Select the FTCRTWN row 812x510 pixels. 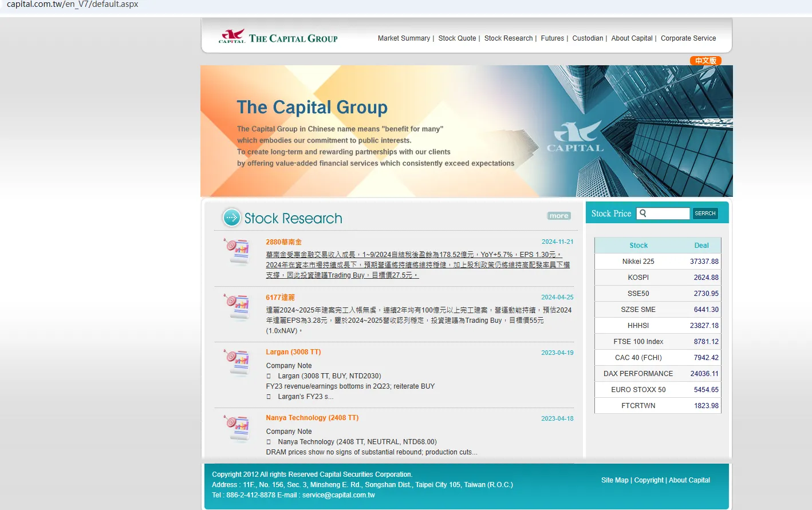coord(658,406)
